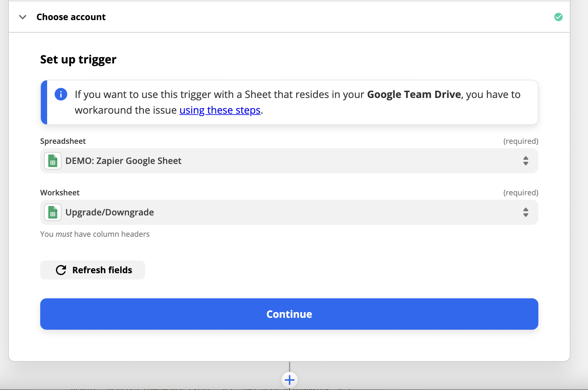Open the 'using these steps' link

[220, 110]
